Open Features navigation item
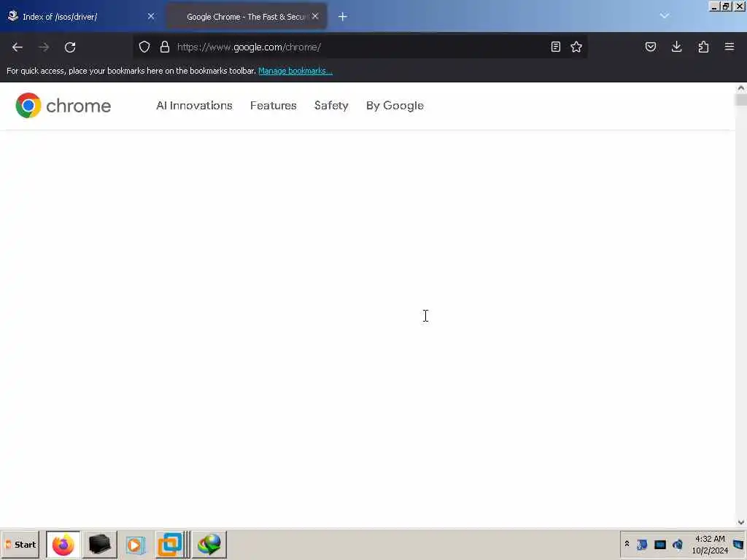Viewport: 747px width, 560px height. pyautogui.click(x=274, y=106)
